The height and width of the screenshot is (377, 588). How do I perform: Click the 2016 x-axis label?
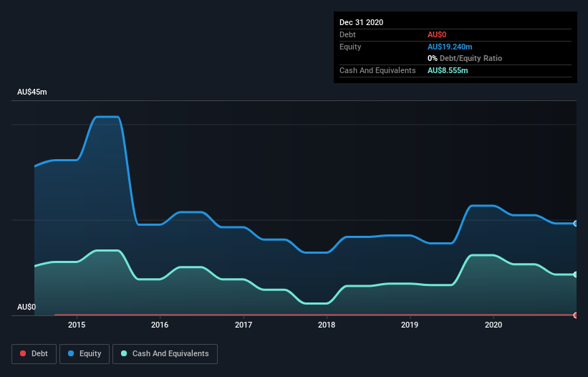[160, 325]
